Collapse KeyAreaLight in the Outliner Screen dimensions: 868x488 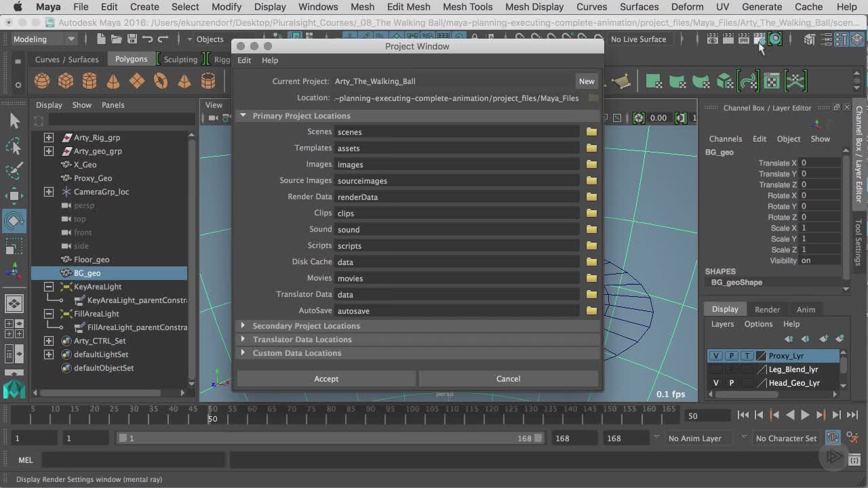point(49,287)
